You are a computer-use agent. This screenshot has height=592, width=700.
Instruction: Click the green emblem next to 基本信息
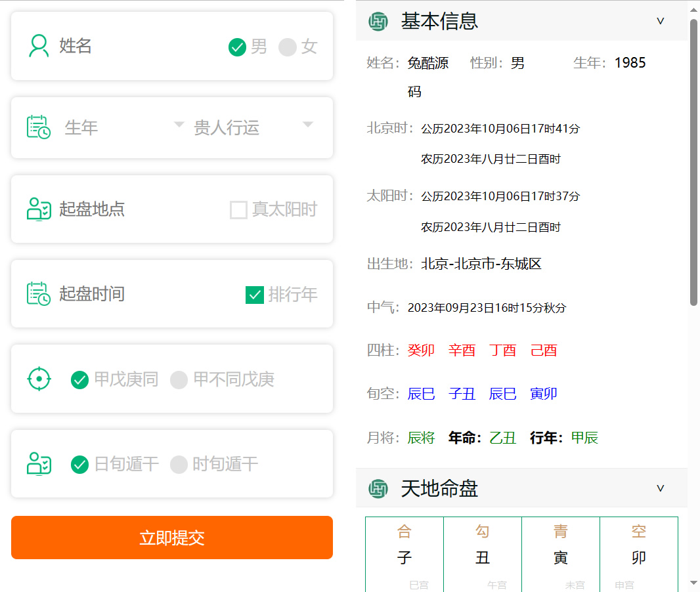click(x=378, y=22)
